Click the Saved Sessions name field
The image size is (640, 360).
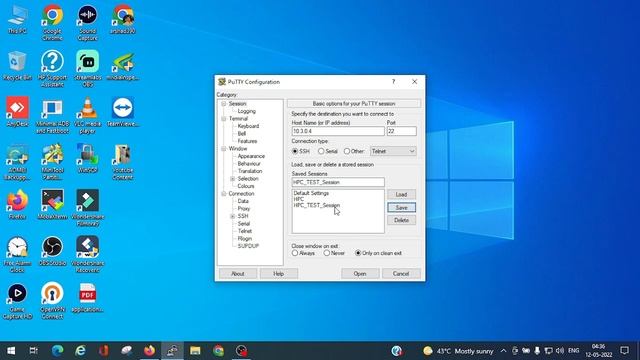[338, 182]
